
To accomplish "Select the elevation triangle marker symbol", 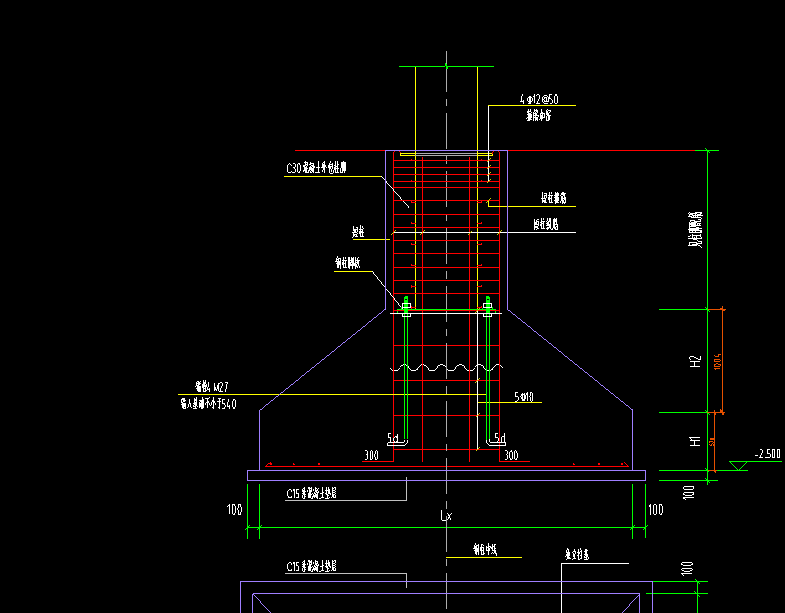I will 738,466.
